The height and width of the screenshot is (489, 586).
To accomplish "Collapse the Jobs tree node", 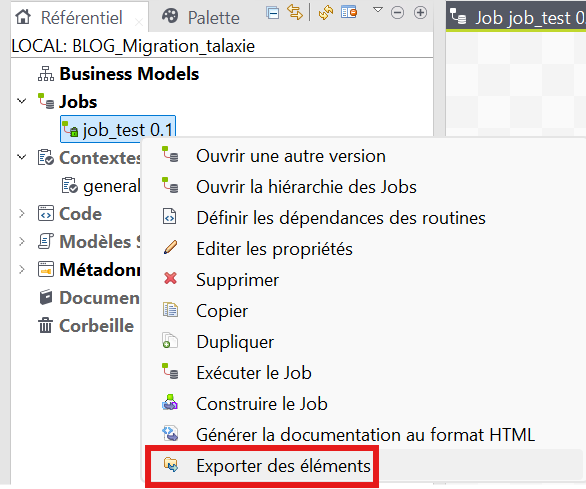I will [22, 101].
